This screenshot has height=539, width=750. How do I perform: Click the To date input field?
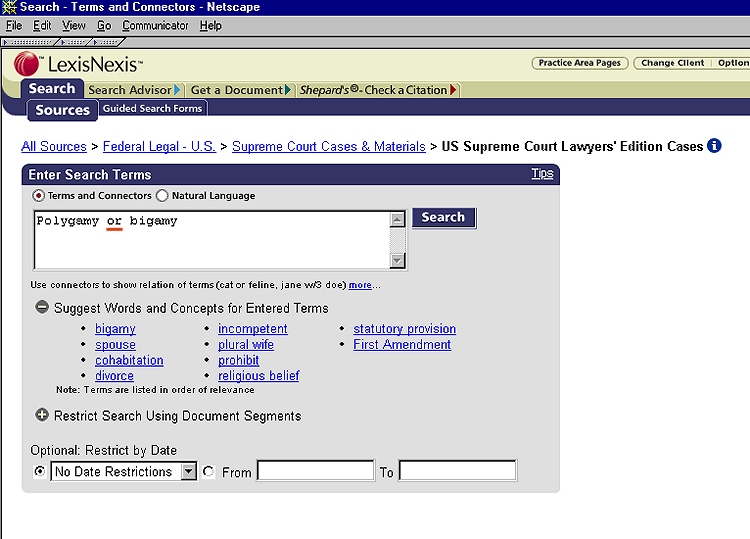(458, 471)
